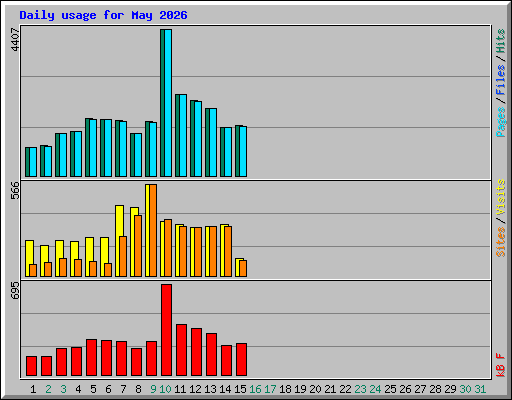The image size is (512, 400).
Task: Click day 30 on the date axis
Action: tap(465, 389)
